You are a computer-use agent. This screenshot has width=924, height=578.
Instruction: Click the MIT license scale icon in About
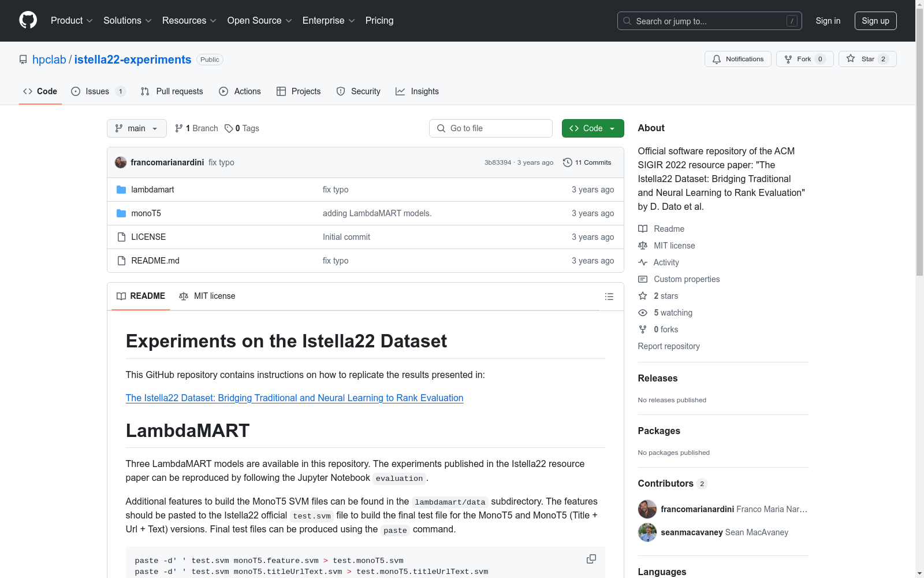(x=643, y=246)
